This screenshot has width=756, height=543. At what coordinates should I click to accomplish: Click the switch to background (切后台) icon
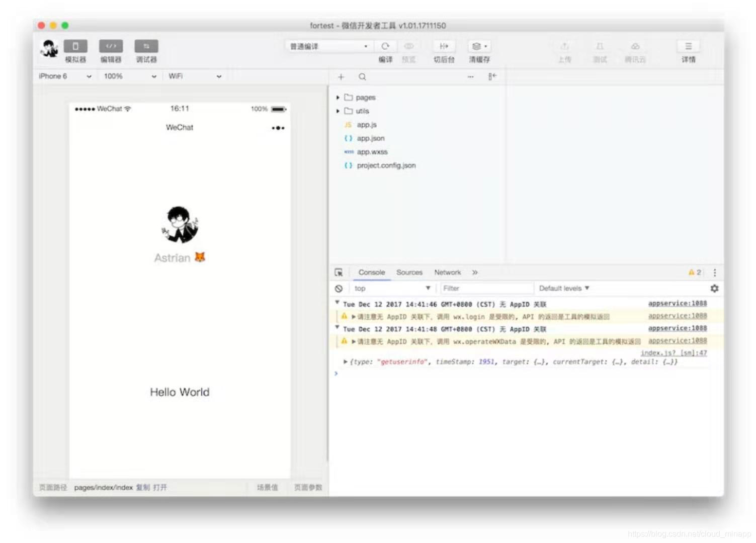coord(444,46)
